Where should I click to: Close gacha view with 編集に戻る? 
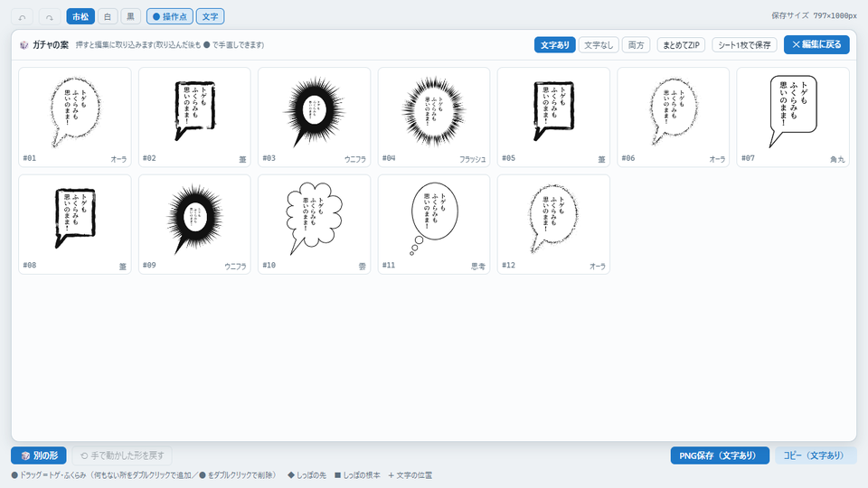816,44
